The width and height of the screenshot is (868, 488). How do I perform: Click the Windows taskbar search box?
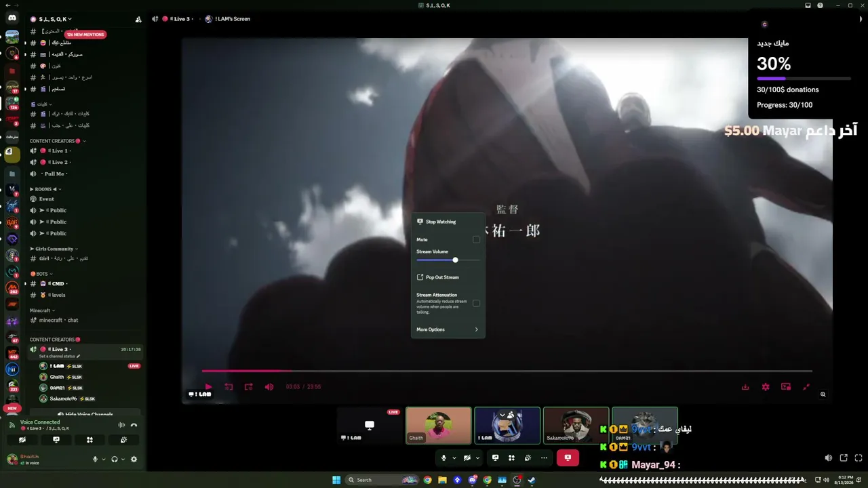[x=382, y=480]
